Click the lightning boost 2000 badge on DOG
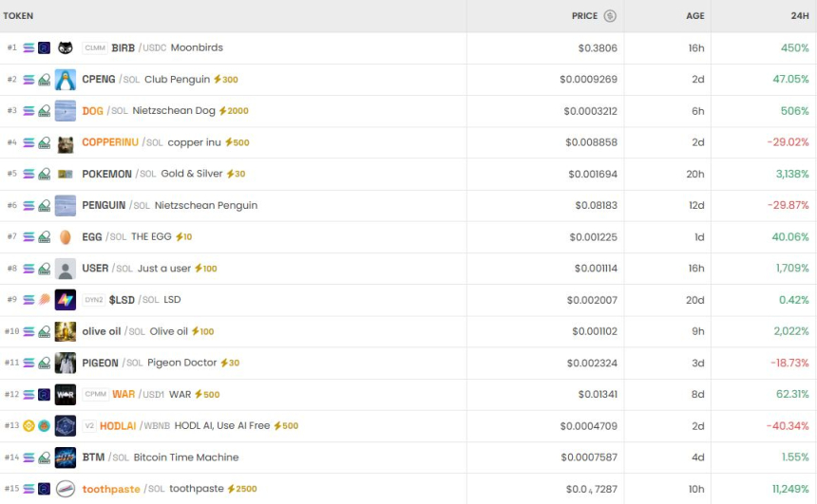 pyautogui.click(x=234, y=111)
